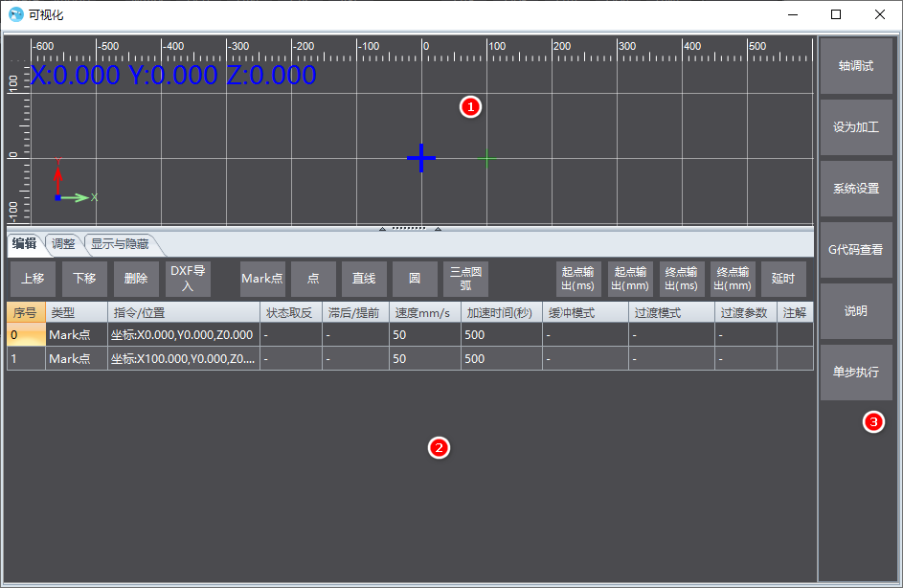The image size is (903, 588).
Task: Click acceleration value 500 in row 0
Action: 502,334
